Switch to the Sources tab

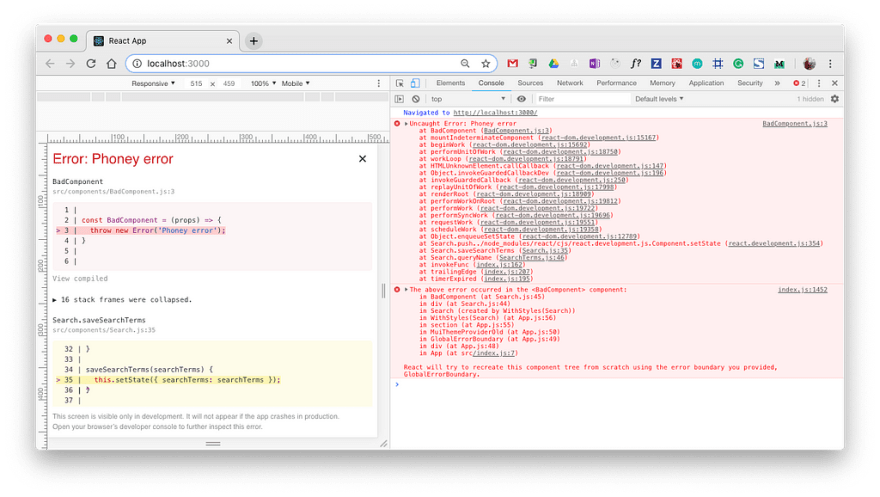[530, 83]
